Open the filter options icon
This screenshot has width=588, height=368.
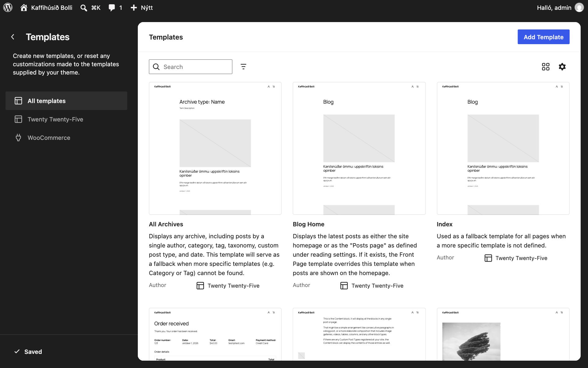tap(243, 67)
